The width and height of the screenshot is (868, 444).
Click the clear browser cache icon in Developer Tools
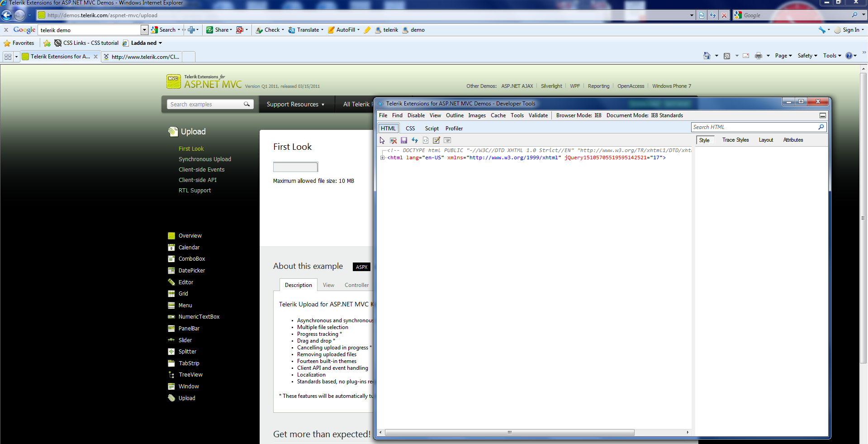pos(393,140)
